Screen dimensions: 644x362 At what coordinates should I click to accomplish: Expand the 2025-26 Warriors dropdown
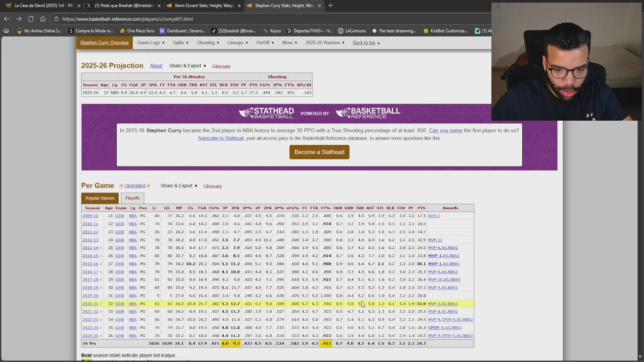pyautogui.click(x=325, y=43)
